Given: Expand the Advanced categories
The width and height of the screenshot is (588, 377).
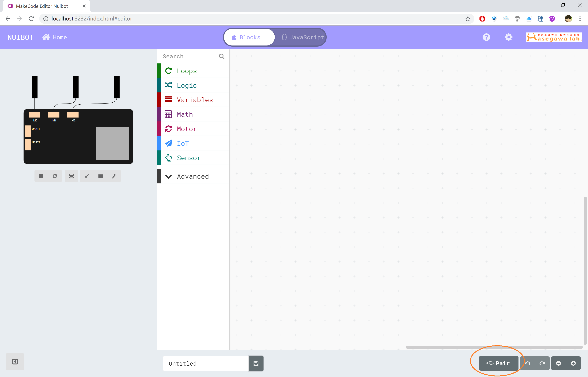Looking at the screenshot, I should click(193, 176).
